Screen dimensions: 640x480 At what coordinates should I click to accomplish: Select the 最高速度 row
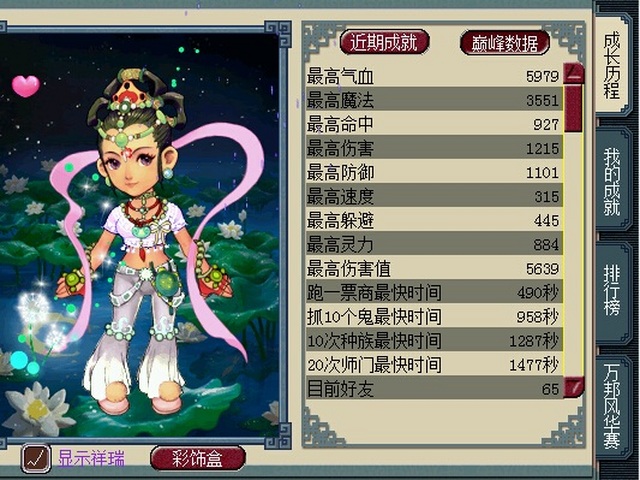(434, 196)
